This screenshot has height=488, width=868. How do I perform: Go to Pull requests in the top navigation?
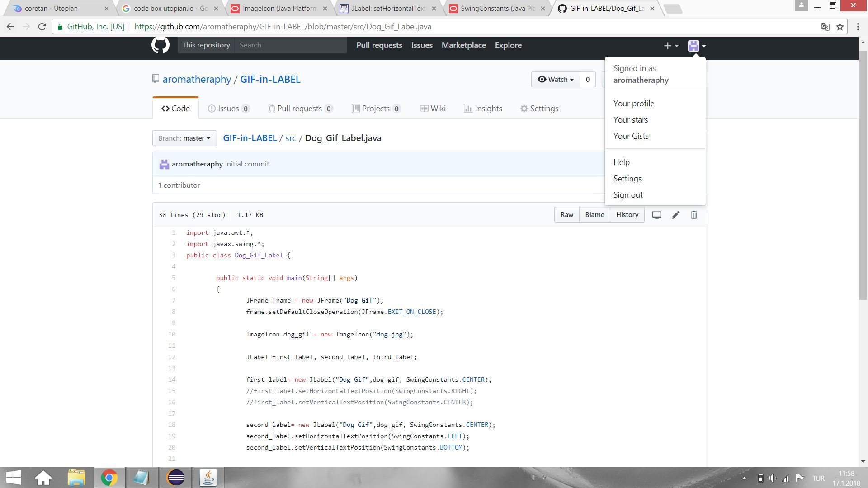379,45
